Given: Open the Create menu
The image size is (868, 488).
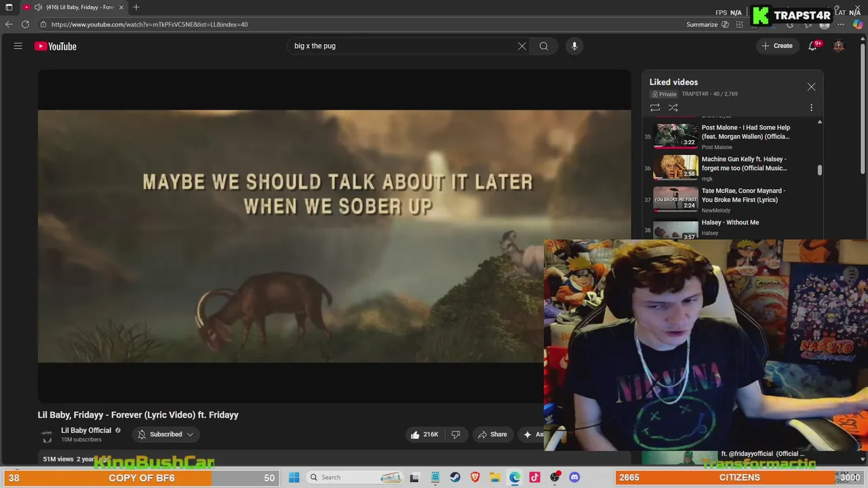Looking at the screenshot, I should pos(776,46).
